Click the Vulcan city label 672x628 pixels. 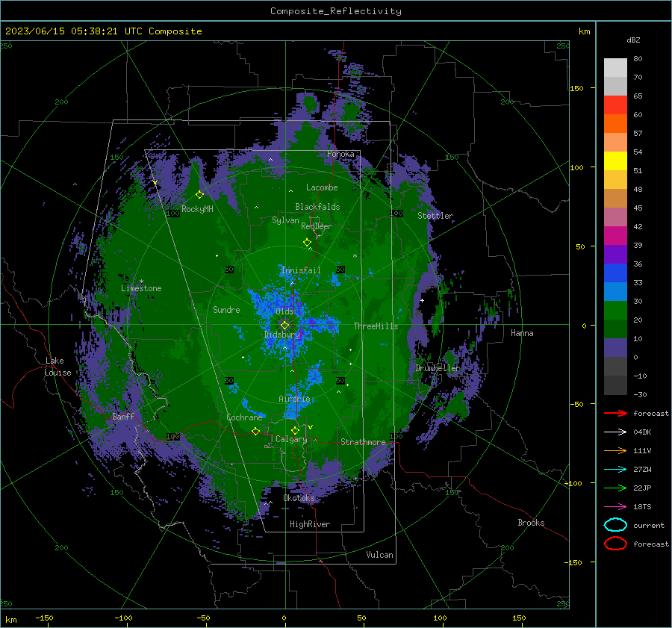click(380, 555)
